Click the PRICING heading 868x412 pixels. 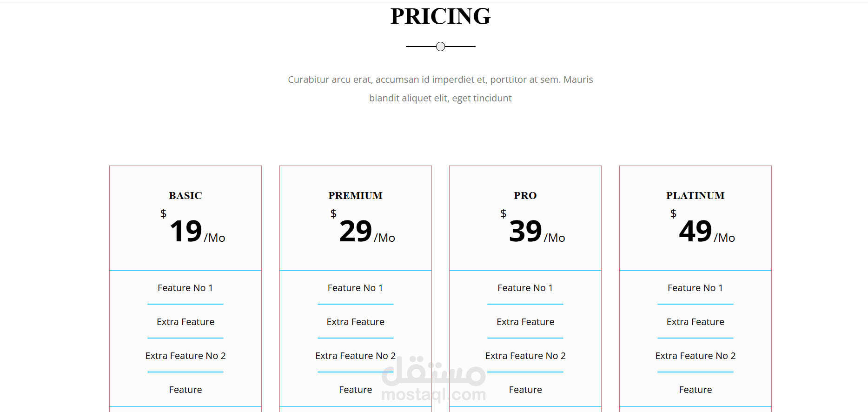[440, 16]
